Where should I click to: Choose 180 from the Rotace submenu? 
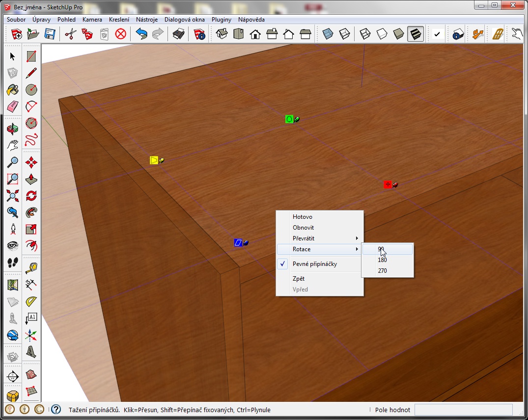coord(383,260)
